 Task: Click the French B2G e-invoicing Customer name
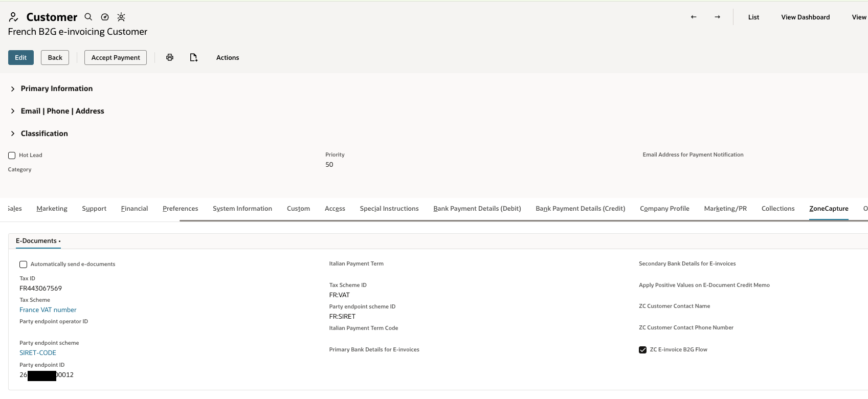[x=78, y=32]
